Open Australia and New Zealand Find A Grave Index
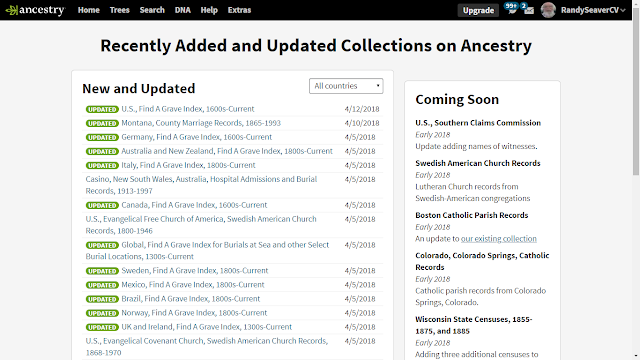The image size is (640, 360). (x=227, y=151)
